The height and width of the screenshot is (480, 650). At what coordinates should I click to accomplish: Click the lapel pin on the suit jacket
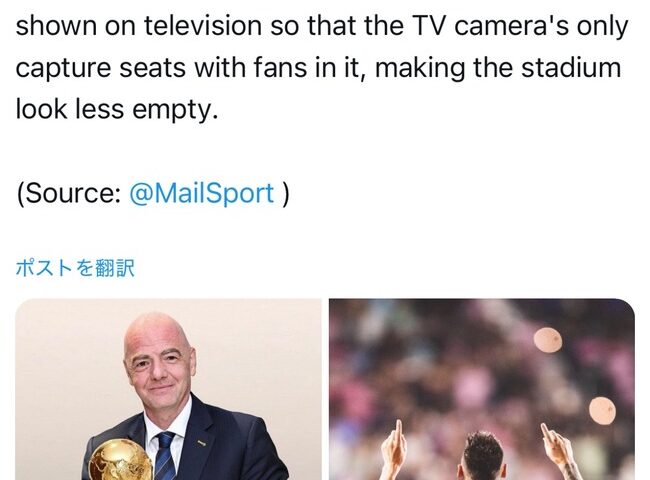click(201, 444)
